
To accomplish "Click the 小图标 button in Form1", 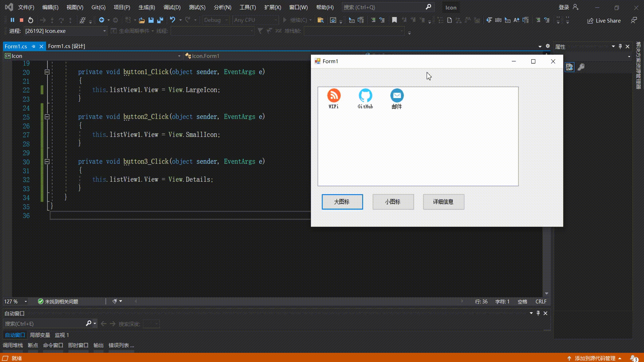I will point(393,202).
